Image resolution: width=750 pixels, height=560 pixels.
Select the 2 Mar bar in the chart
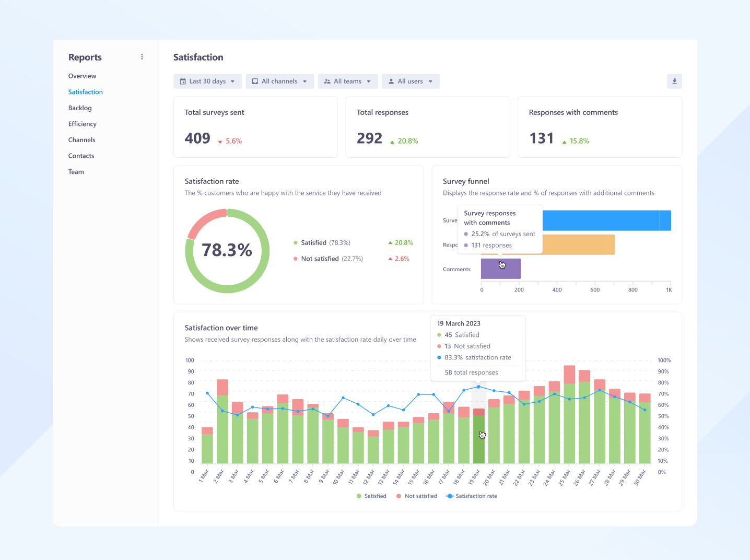(x=222, y=422)
